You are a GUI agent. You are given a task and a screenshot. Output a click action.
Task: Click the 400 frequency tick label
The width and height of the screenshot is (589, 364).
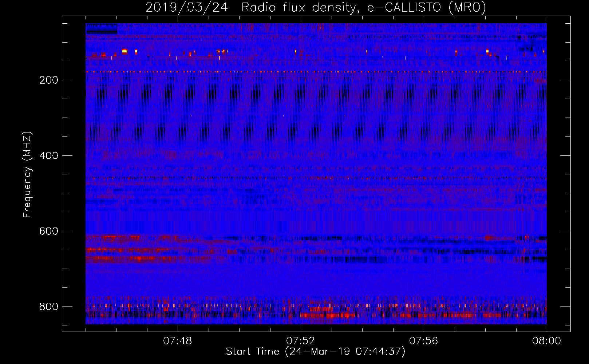[49, 156]
